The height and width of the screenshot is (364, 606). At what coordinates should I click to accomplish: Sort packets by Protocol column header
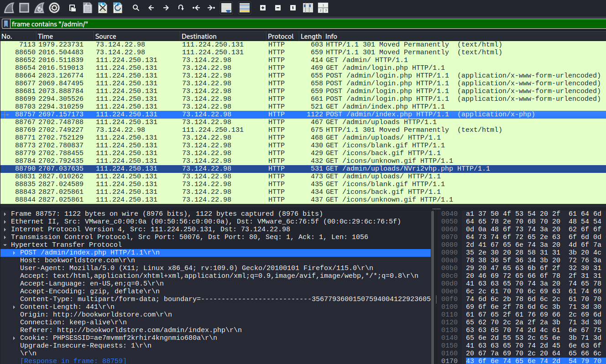tap(281, 36)
